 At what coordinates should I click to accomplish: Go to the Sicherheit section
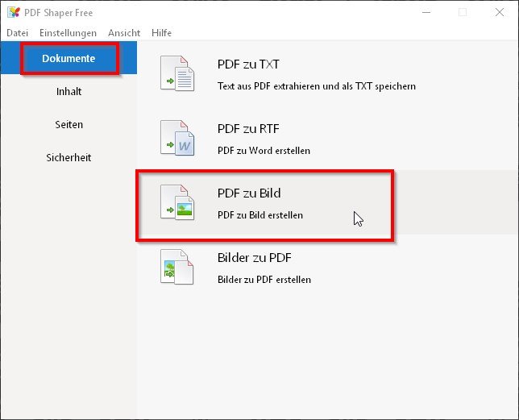coord(69,158)
